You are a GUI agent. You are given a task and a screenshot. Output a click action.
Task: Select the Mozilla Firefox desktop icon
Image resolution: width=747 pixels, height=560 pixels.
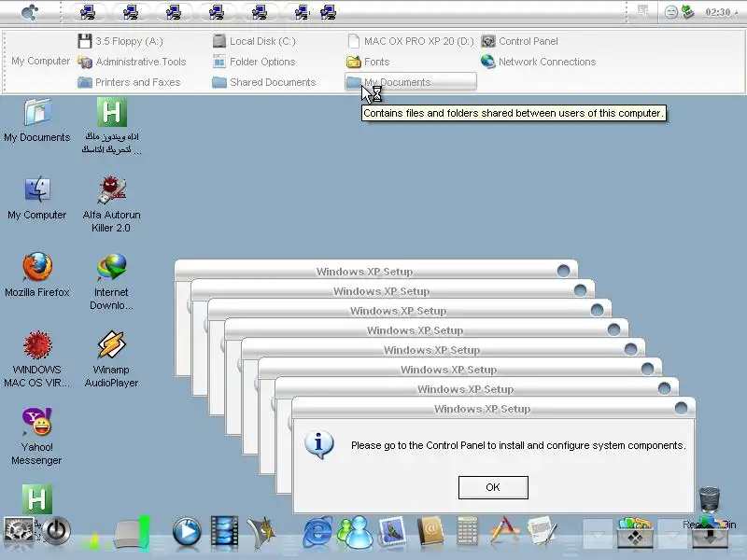(37, 275)
